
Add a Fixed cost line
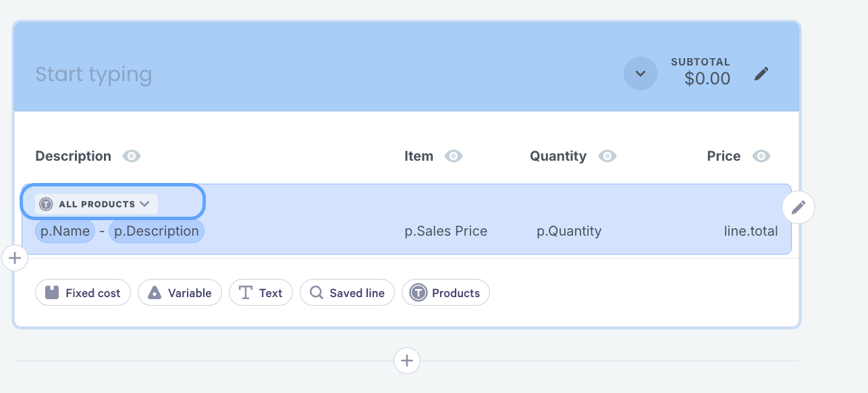click(83, 293)
